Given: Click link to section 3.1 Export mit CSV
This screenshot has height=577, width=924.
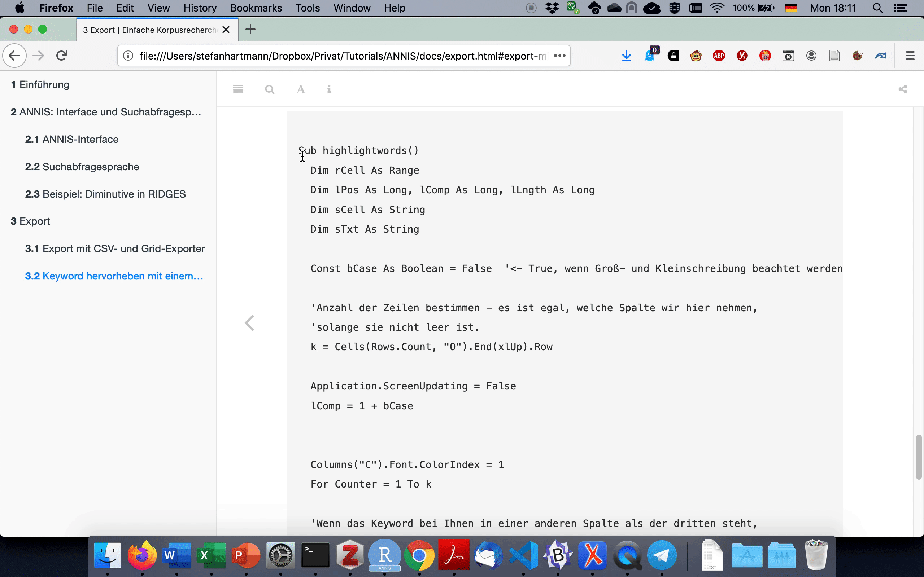Looking at the screenshot, I should point(114,248).
